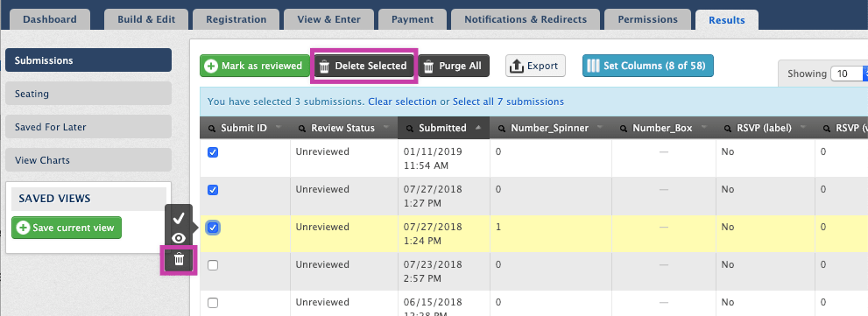
Task: Check the 07/23/2018 submission checkbox
Action: point(213,265)
